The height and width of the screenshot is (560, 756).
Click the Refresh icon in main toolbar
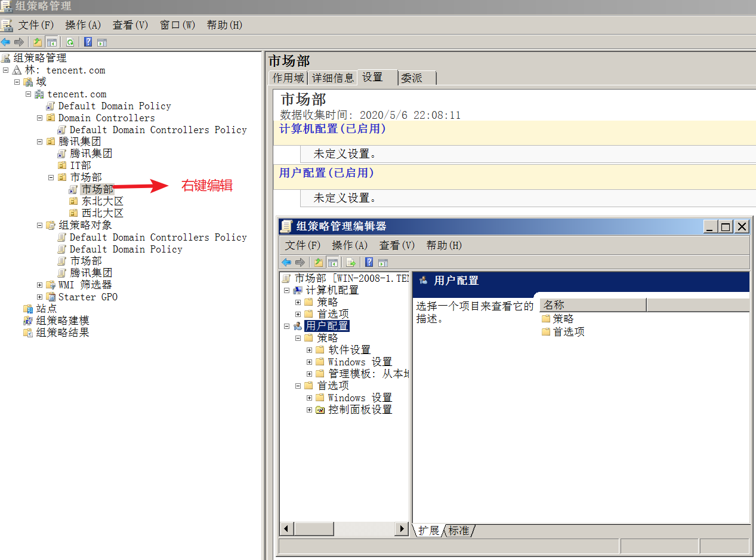click(x=70, y=42)
